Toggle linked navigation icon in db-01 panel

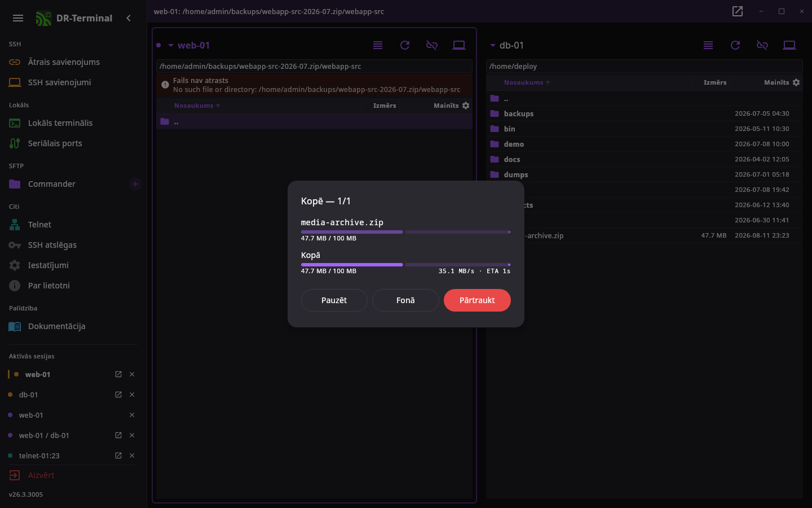[762, 45]
